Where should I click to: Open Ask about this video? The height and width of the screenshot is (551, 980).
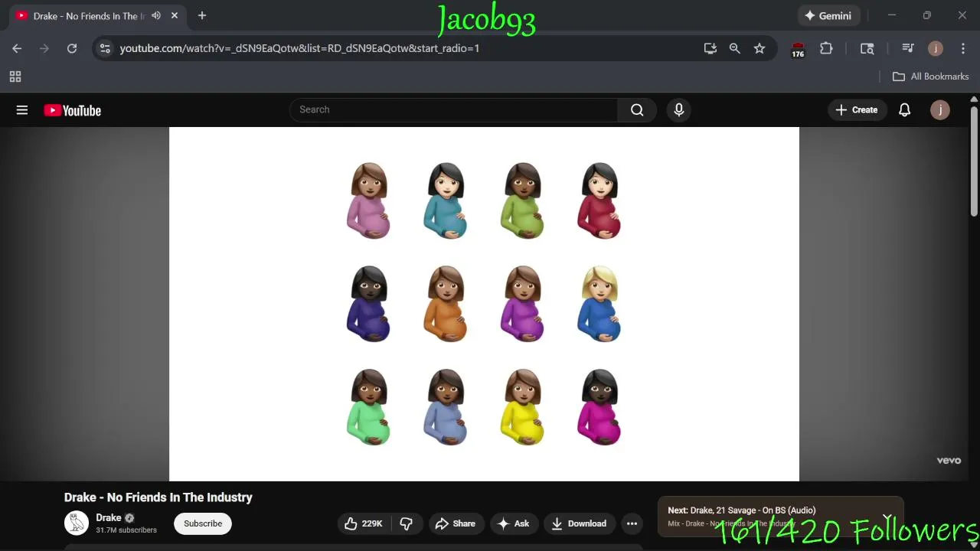(513, 523)
